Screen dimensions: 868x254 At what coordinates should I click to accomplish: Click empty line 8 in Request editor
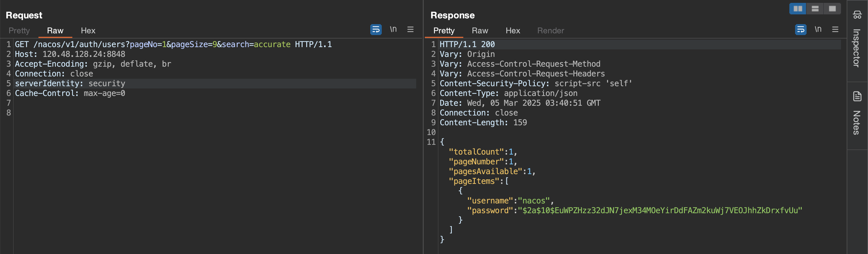[214, 113]
